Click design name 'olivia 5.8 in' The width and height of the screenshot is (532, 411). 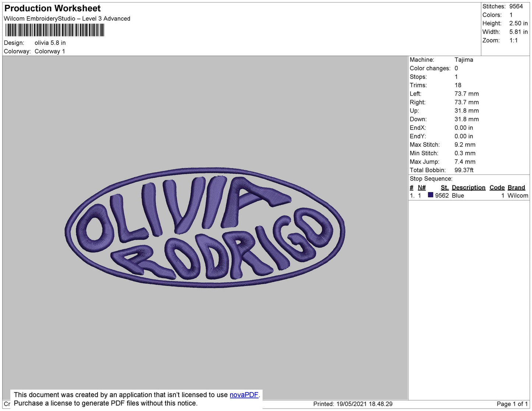tap(50, 43)
